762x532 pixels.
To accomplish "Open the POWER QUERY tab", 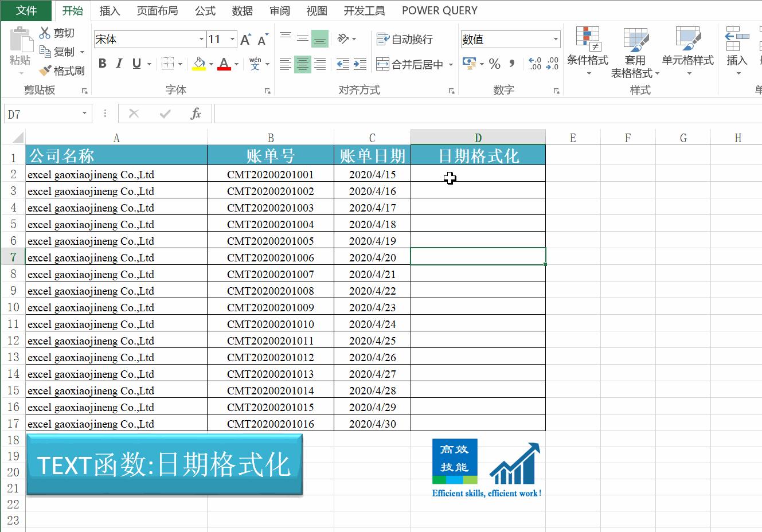I will click(x=439, y=10).
